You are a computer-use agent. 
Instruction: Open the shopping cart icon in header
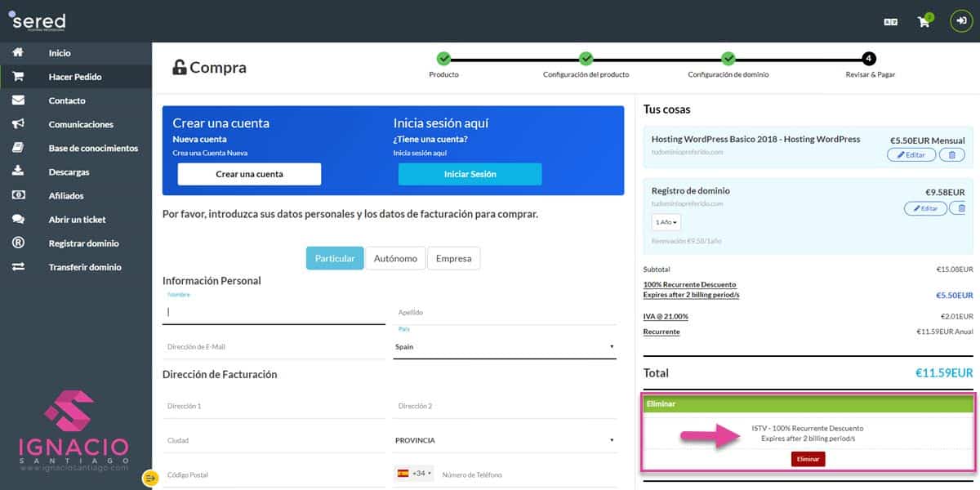924,21
